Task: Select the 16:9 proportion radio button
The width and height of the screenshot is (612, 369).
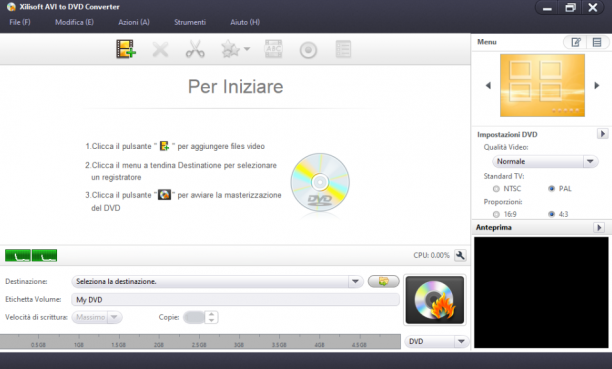Action: point(496,214)
